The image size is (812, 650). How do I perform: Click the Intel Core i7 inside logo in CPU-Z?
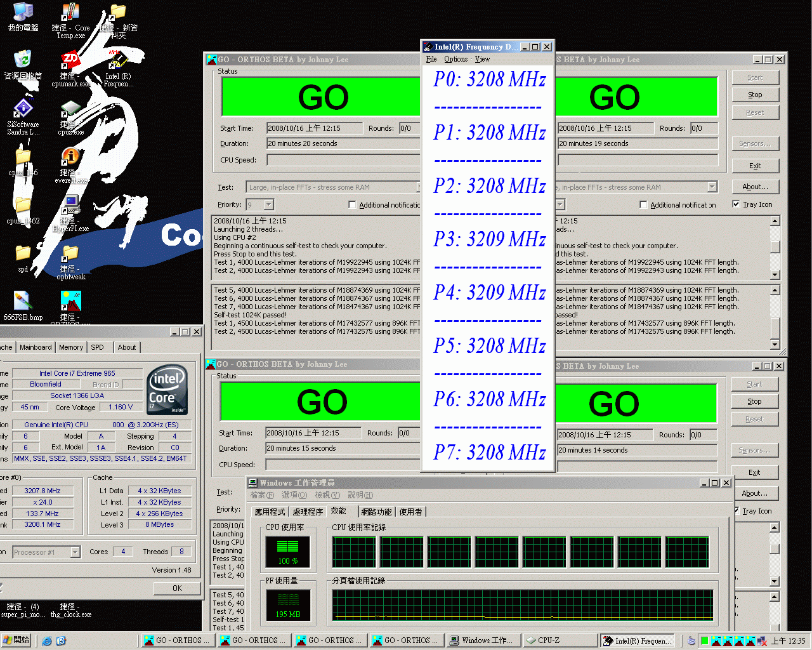click(x=167, y=390)
